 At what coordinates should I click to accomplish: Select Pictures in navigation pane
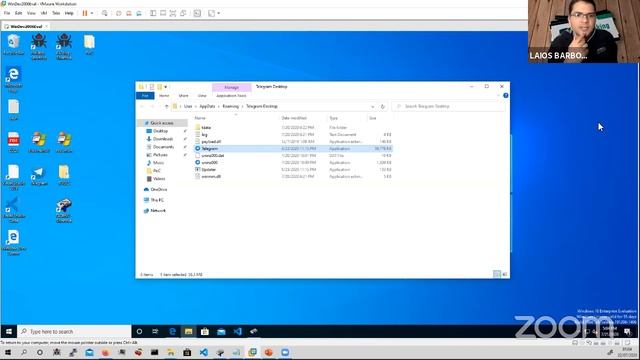pos(160,155)
